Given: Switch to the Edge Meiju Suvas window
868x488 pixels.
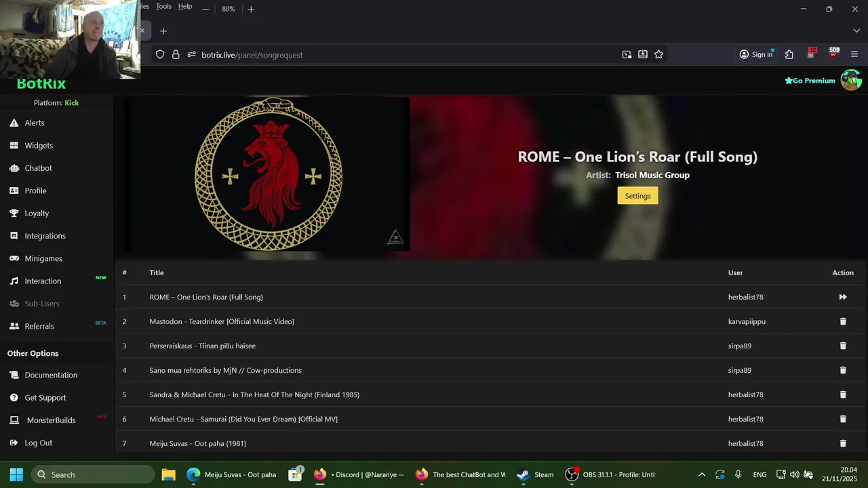Looking at the screenshot, I should point(232,474).
